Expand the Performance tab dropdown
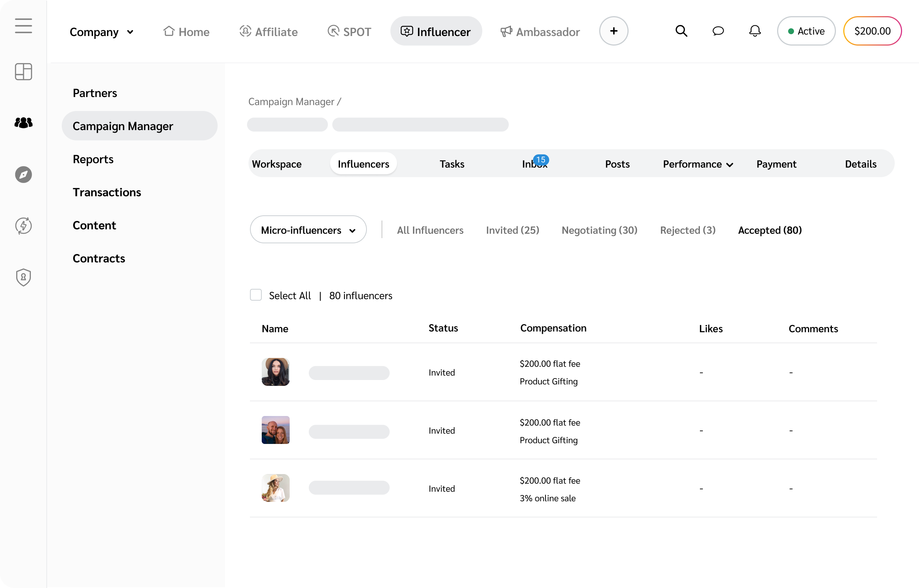 point(698,164)
